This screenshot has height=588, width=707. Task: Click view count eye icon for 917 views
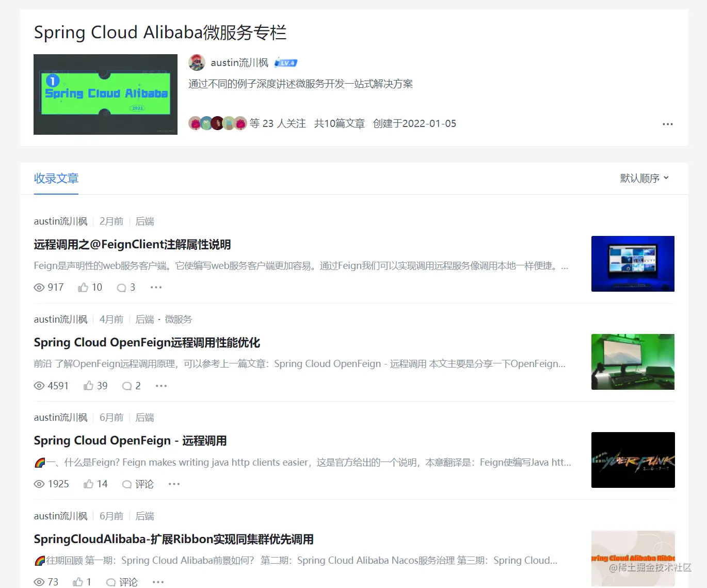pyautogui.click(x=39, y=288)
